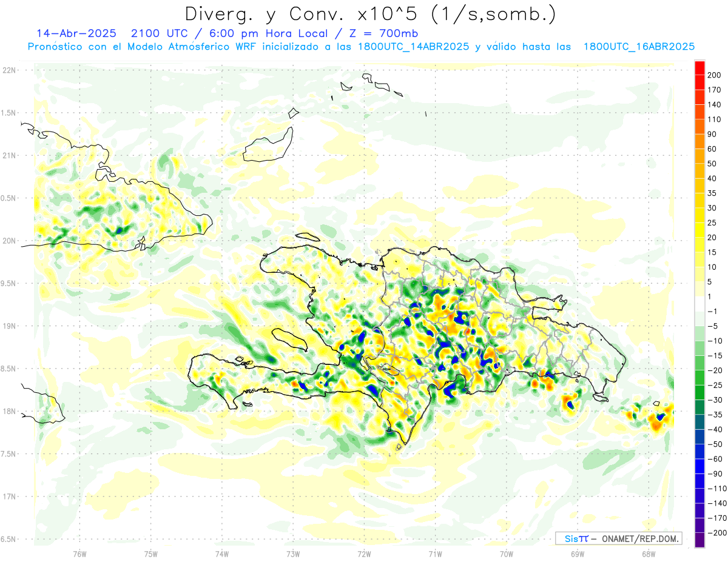
Task: Click the '9.5N' latitude label
Action: 8,283
